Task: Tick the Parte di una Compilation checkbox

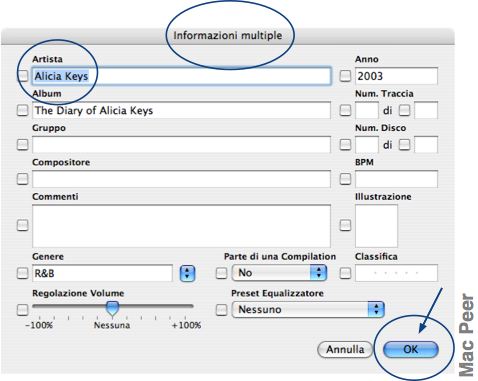Action: 221,273
